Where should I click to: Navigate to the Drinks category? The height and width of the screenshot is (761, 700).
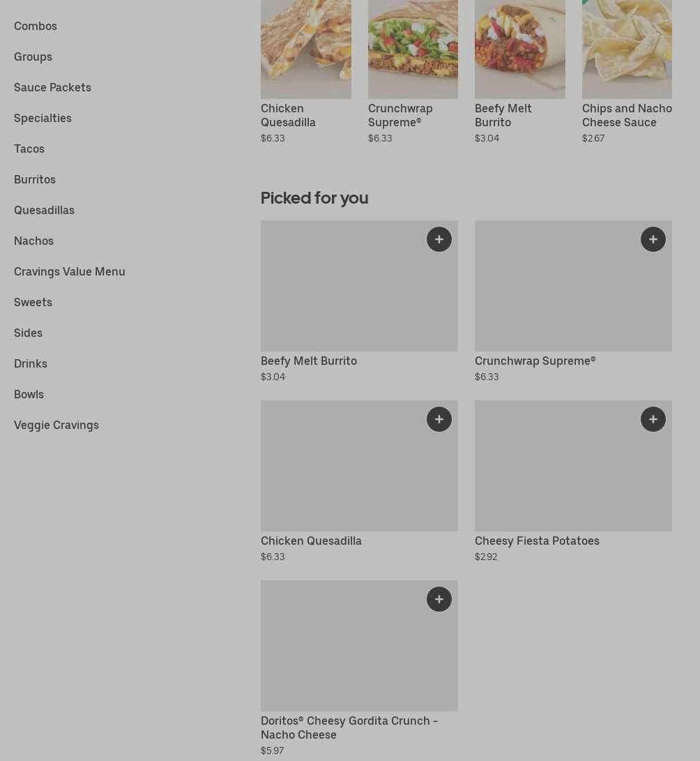[x=31, y=363]
